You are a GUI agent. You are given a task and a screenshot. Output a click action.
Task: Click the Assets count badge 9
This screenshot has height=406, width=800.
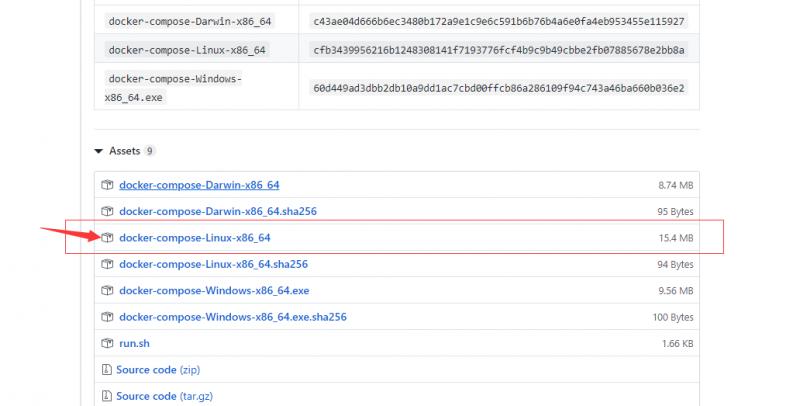pyautogui.click(x=149, y=151)
